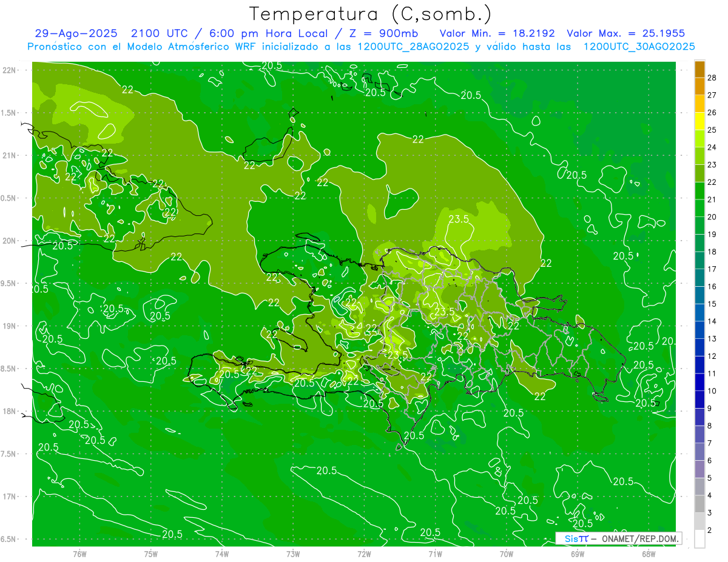Pick the purple legend swatch between 5 and 6
The image size is (728, 562).
click(x=700, y=469)
